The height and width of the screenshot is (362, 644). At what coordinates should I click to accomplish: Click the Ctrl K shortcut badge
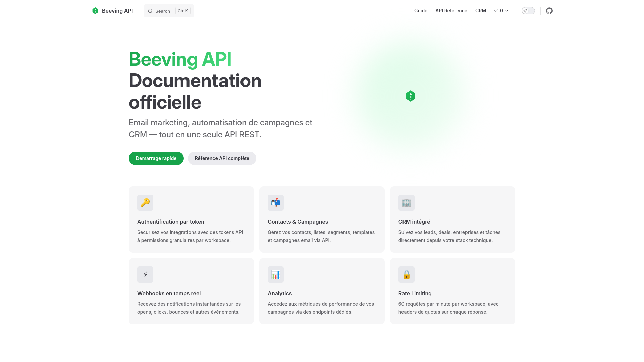click(x=183, y=11)
